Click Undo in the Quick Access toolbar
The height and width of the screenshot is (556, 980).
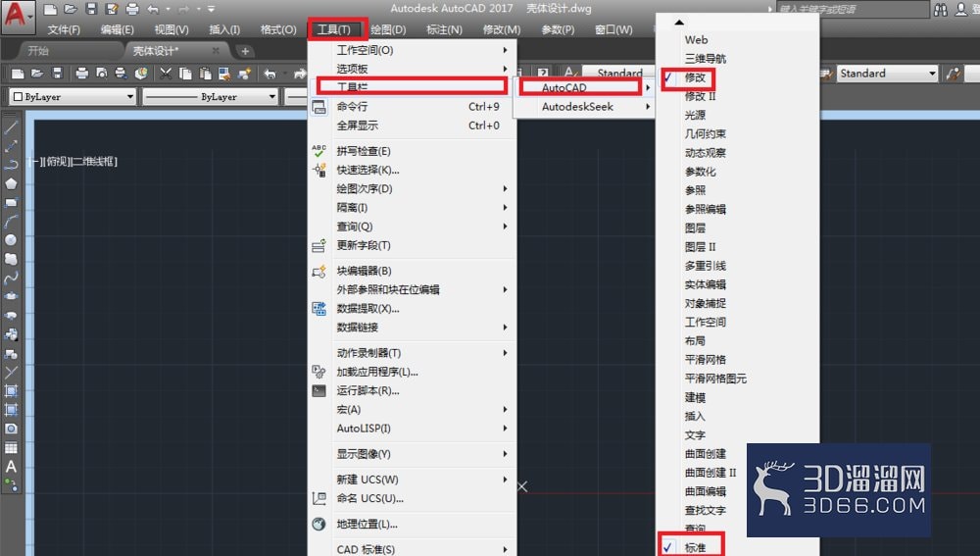pyautogui.click(x=153, y=9)
